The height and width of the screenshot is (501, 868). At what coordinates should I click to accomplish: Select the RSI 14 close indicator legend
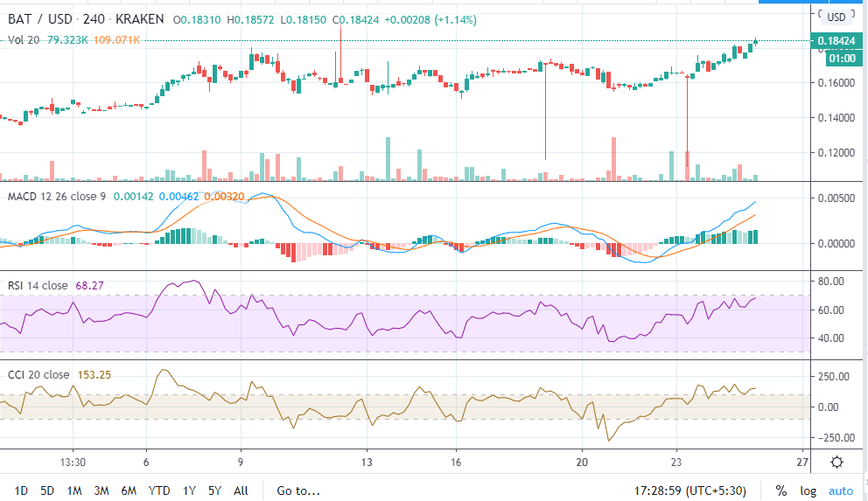point(37,284)
